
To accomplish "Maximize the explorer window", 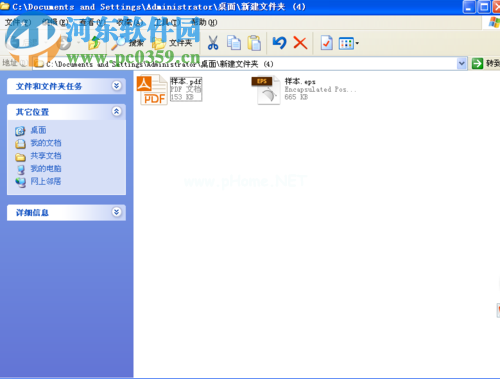I will [x=484, y=7].
